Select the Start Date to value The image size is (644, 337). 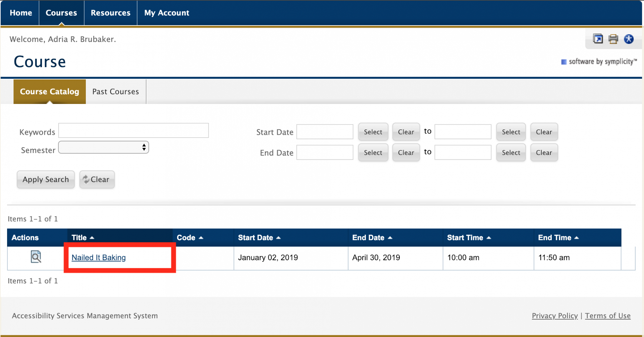tap(511, 132)
